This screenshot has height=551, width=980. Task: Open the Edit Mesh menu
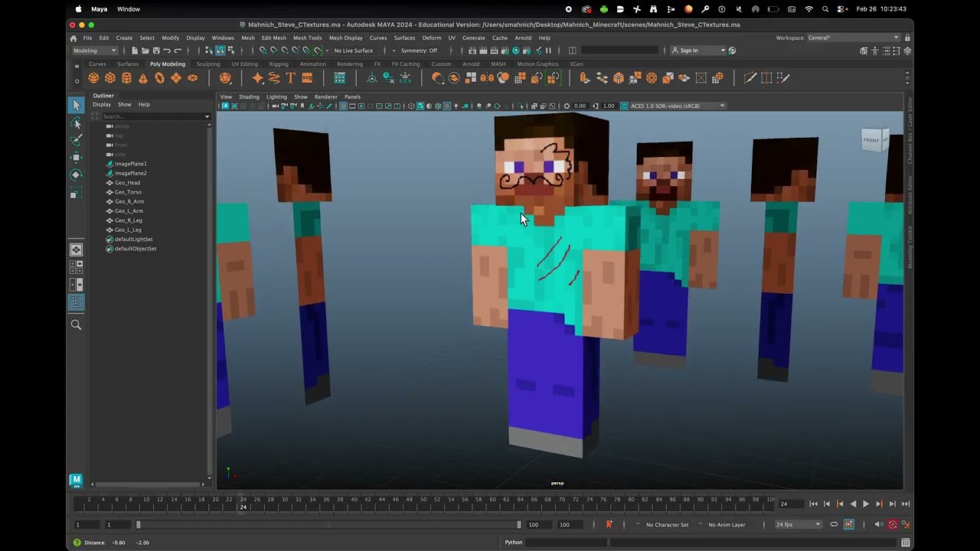[x=273, y=37]
